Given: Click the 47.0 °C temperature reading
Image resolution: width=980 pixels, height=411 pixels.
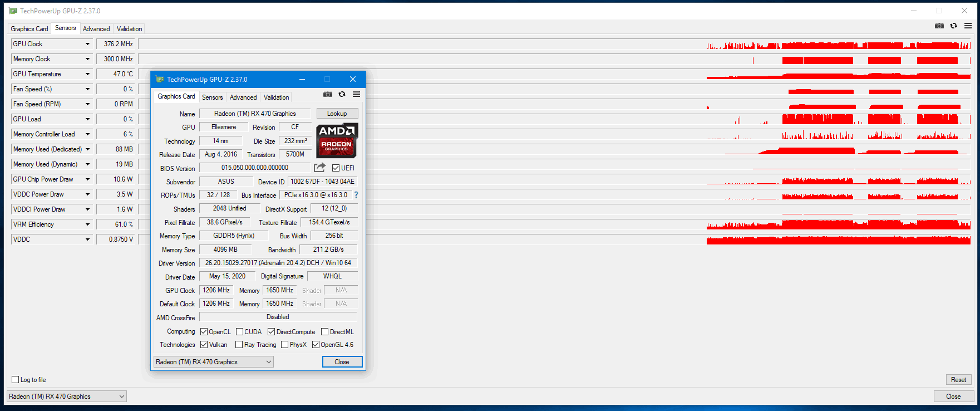Looking at the screenshot, I should (x=116, y=74).
